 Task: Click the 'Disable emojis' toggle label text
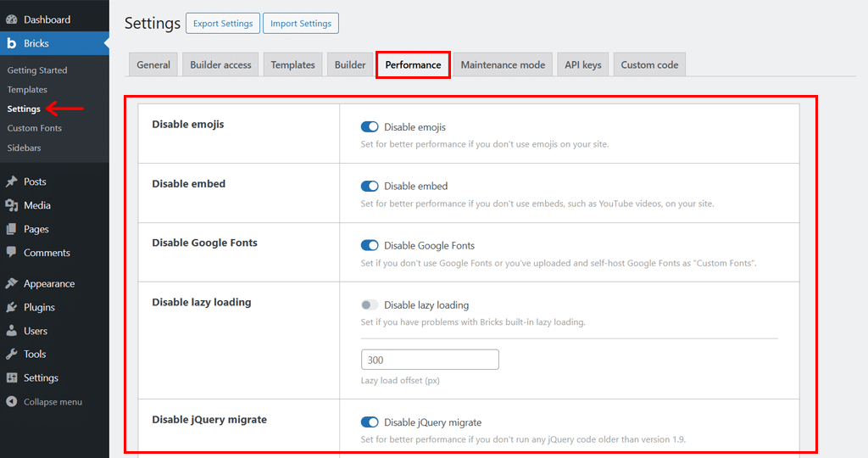pos(415,127)
